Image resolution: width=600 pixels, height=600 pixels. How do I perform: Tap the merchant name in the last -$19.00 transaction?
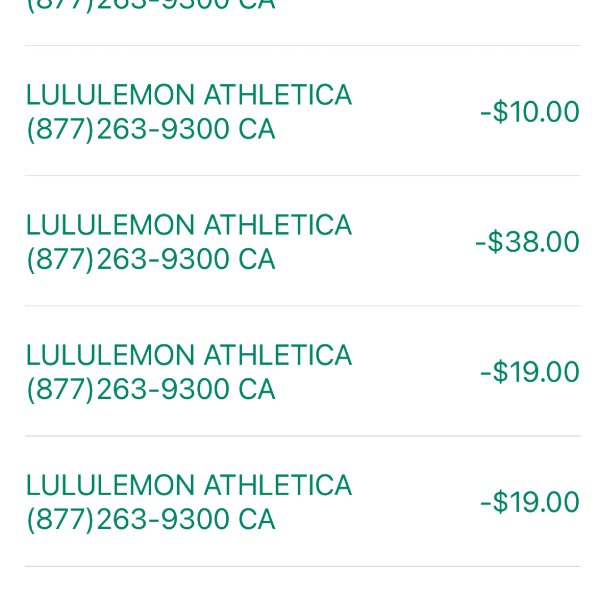pos(189,485)
